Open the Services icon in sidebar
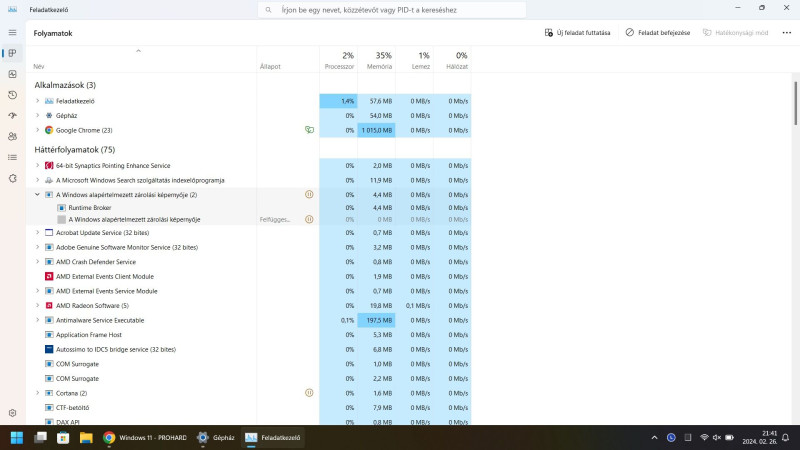 point(12,178)
